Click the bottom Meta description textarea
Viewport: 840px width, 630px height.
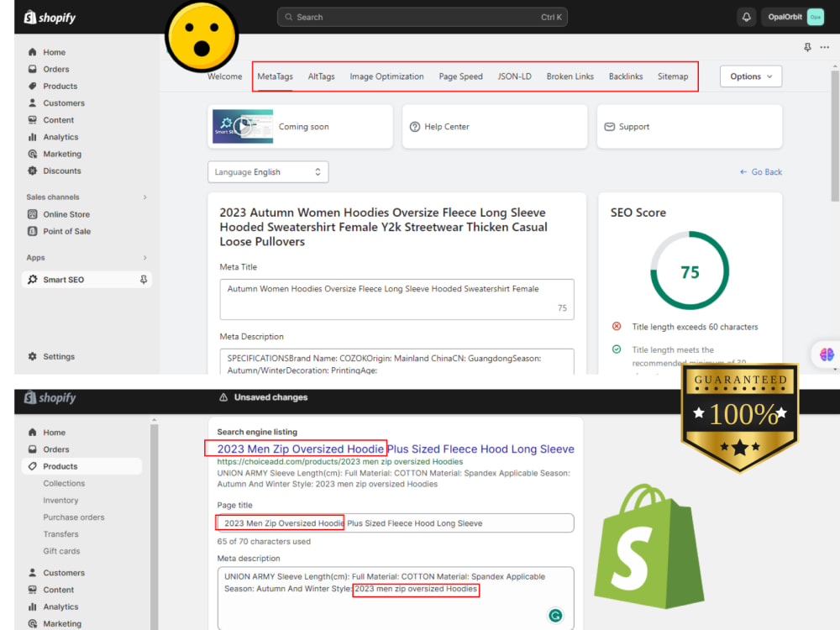click(x=396, y=598)
